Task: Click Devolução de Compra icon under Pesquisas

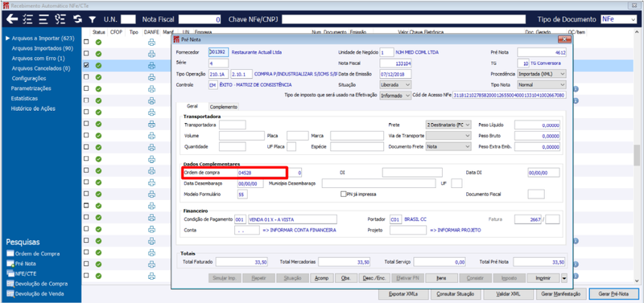Action: coord(10,284)
